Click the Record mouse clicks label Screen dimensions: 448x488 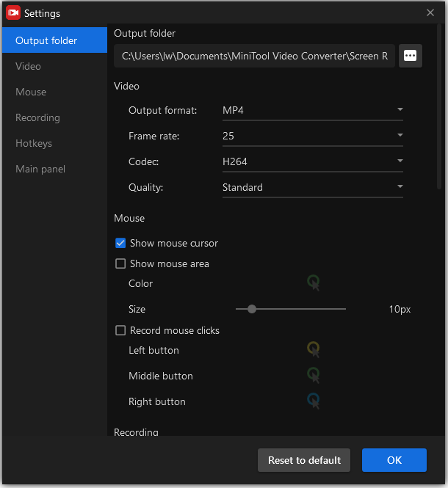175,330
